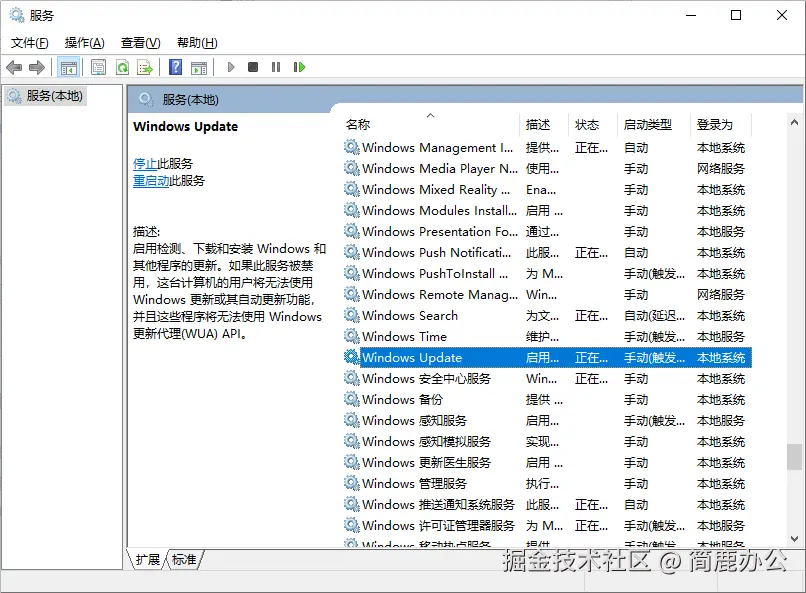This screenshot has width=806, height=593.
Task: Toggle the console tree pane icon
Action: point(67,67)
